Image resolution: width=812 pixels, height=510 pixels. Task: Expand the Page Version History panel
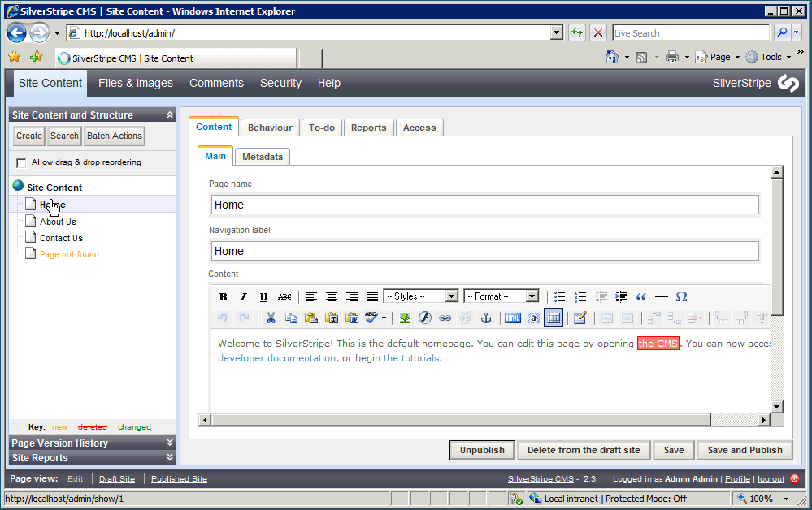pos(169,443)
